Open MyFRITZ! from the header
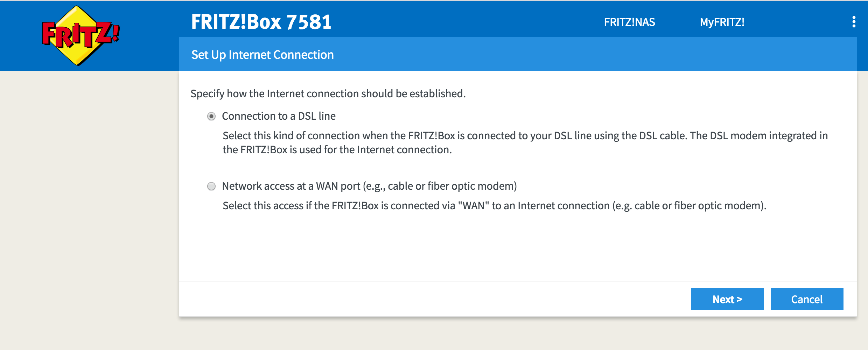Image resolution: width=868 pixels, height=350 pixels. point(722,22)
